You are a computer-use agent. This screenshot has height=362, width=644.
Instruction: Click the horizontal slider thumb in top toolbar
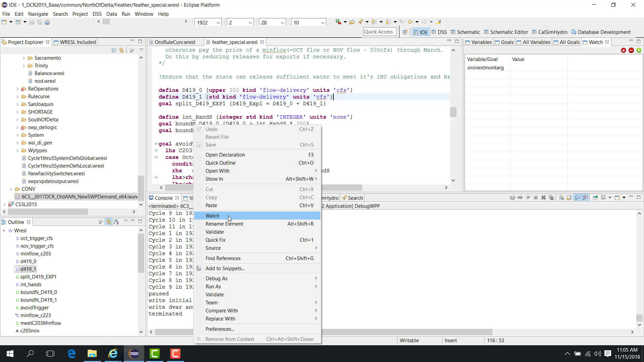tap(106, 21)
